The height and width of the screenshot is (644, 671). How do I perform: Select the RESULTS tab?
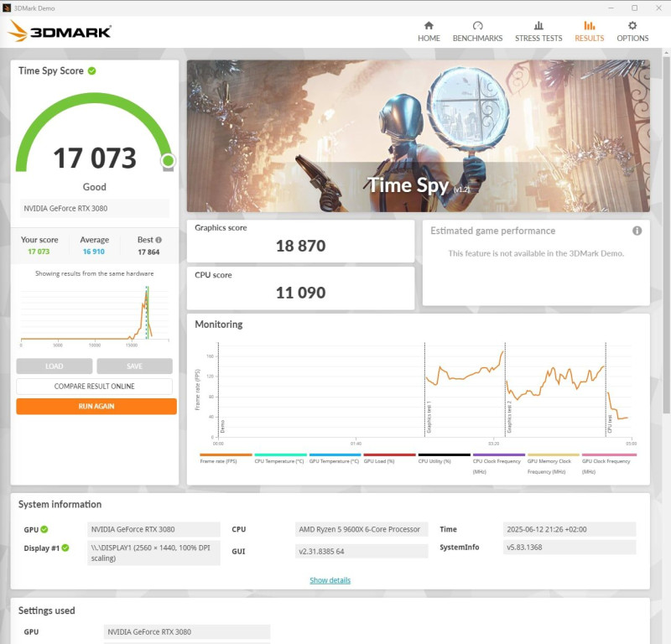pyautogui.click(x=590, y=32)
